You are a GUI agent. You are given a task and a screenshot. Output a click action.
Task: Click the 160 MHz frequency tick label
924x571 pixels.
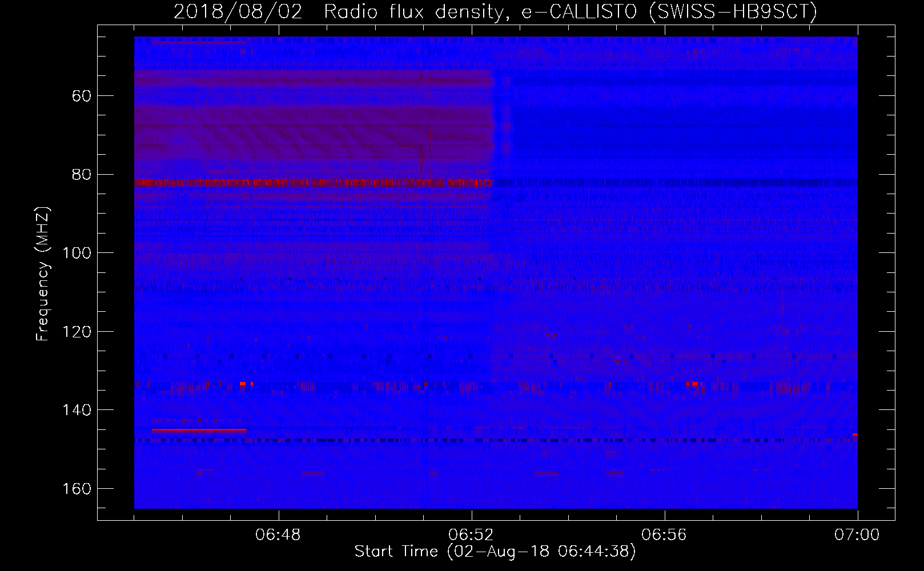tap(77, 489)
